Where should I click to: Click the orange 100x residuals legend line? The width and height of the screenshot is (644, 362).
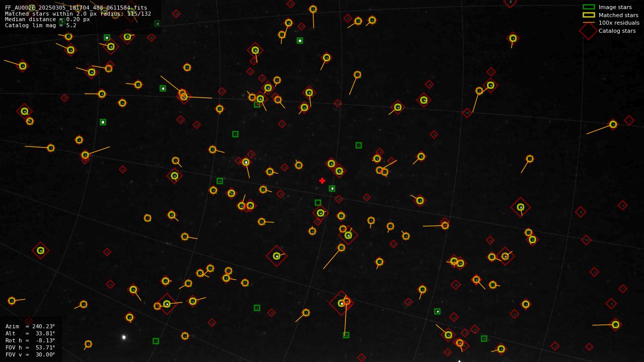(589, 23)
